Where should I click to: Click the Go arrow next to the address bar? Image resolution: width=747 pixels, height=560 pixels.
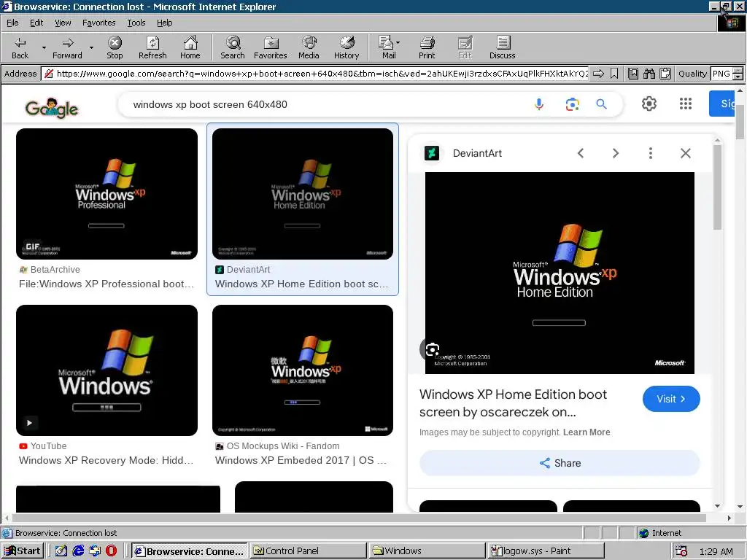point(598,74)
